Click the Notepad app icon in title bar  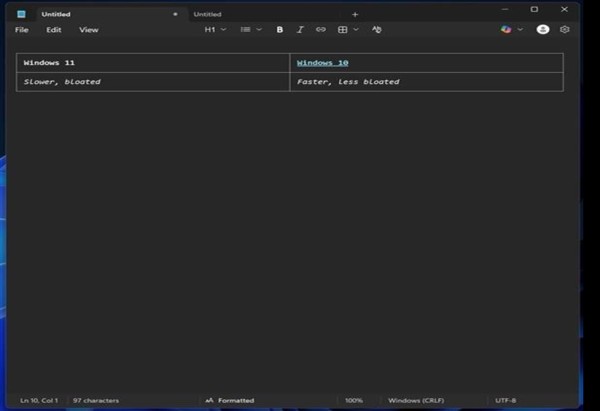pos(21,14)
